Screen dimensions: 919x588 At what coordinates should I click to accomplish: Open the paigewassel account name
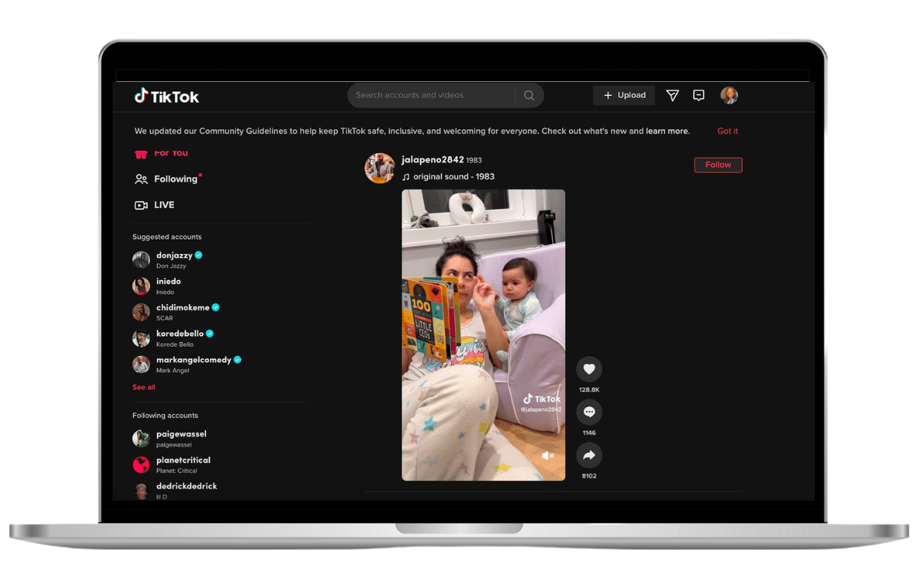(182, 433)
